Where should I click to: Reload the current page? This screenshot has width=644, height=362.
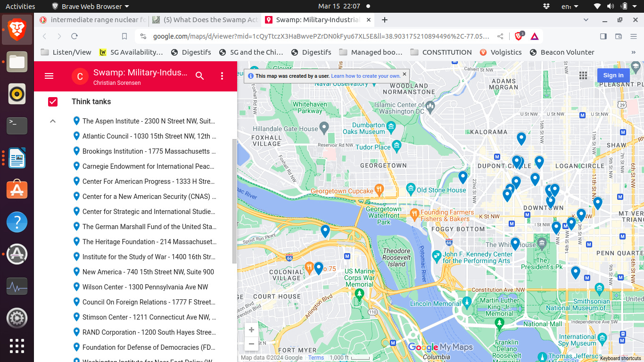coord(74,36)
